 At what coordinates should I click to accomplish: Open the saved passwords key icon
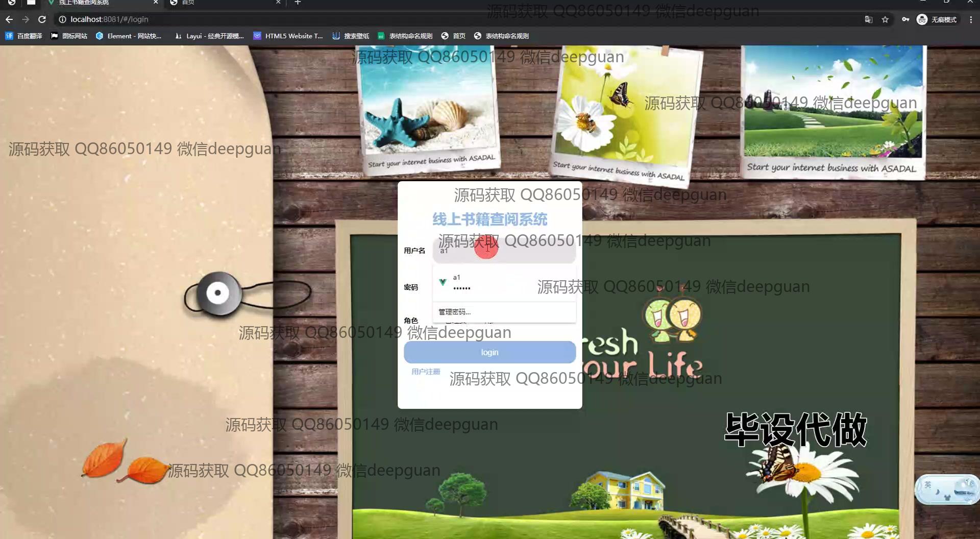pyautogui.click(x=905, y=19)
